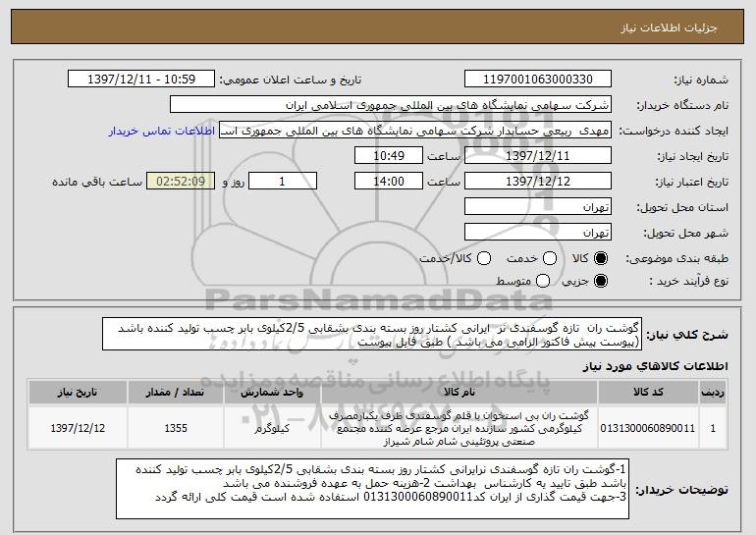Click the تاریخ نیاز column header
756x535 pixels.
[78, 393]
